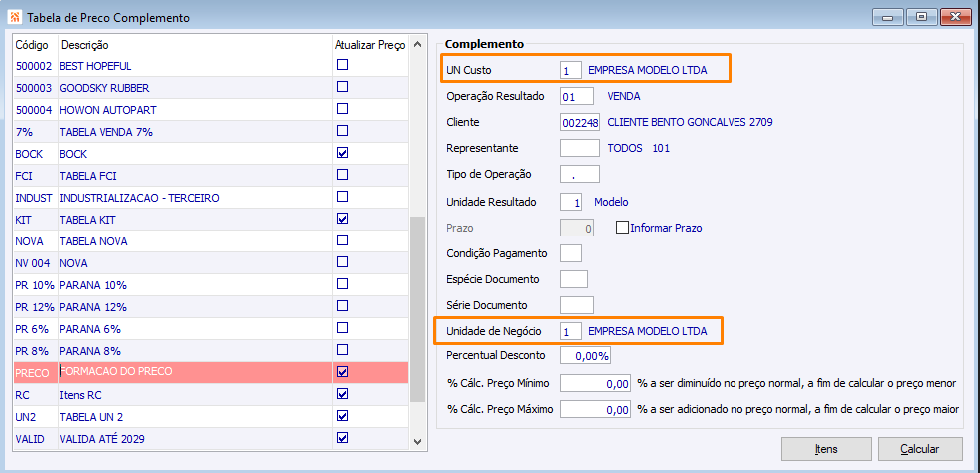The image size is (980, 473).
Task: Toggle checkbox for INDUSTRIALIZACAO - TERCEIRO row
Action: [x=342, y=197]
